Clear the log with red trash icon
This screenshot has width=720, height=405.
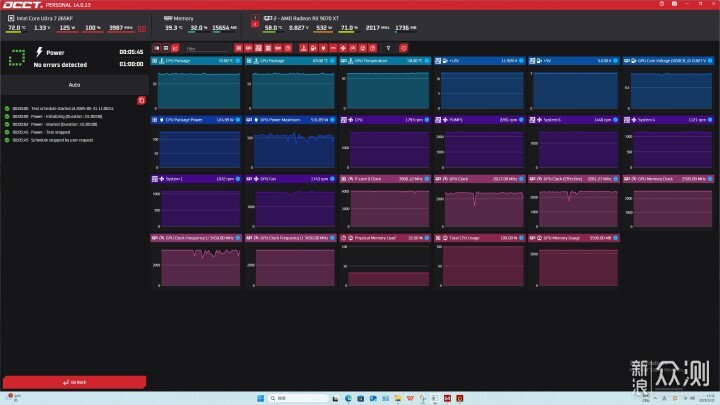141,101
